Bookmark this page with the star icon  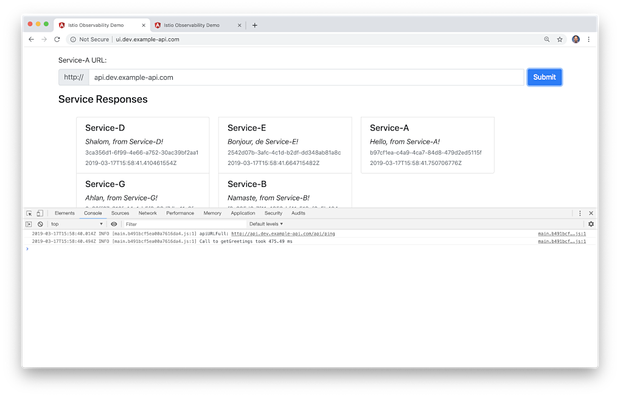(560, 39)
